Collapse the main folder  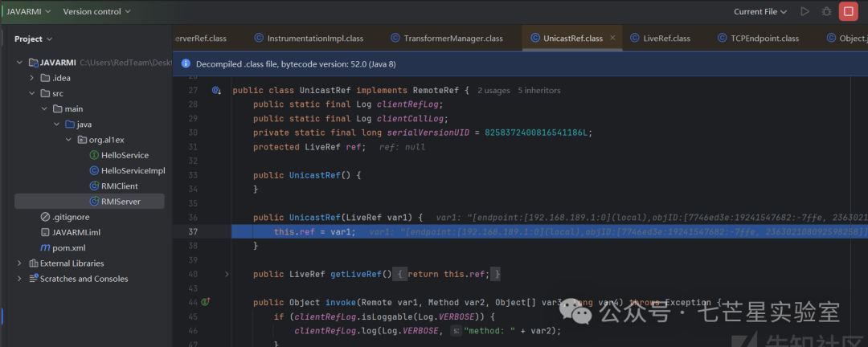[44, 109]
